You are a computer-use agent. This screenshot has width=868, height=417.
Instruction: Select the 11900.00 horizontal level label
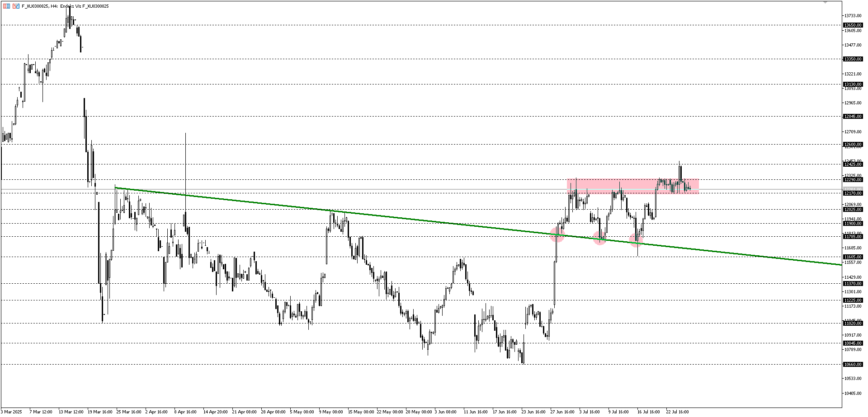click(853, 223)
